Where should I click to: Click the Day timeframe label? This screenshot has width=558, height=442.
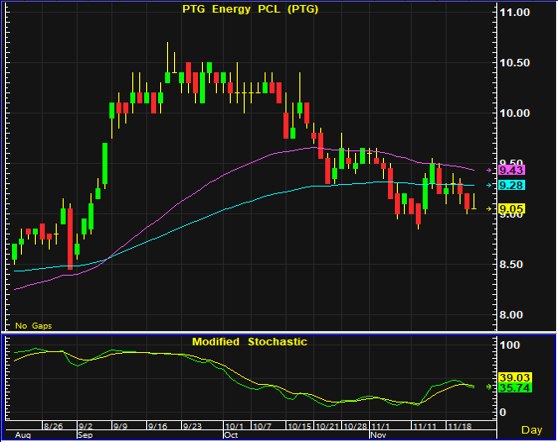coord(531,430)
